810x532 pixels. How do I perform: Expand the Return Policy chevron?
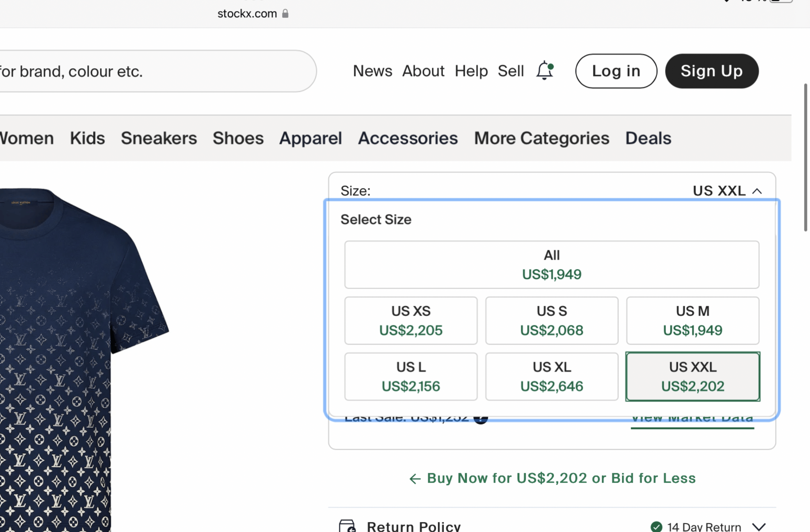(759, 527)
